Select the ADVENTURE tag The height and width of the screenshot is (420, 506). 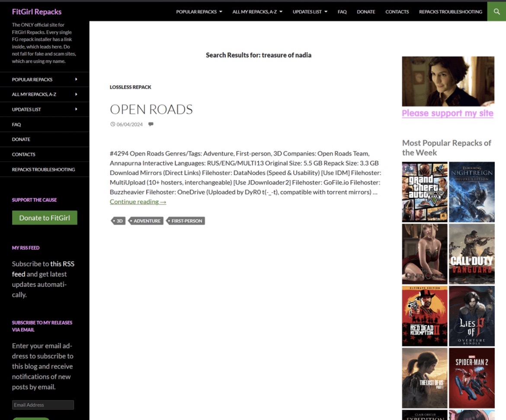click(x=146, y=221)
